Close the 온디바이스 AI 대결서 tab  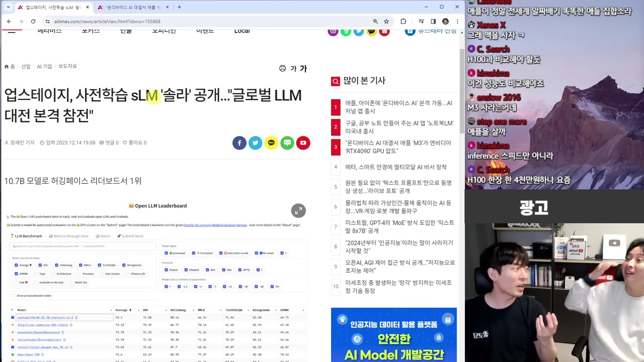pos(167,7)
